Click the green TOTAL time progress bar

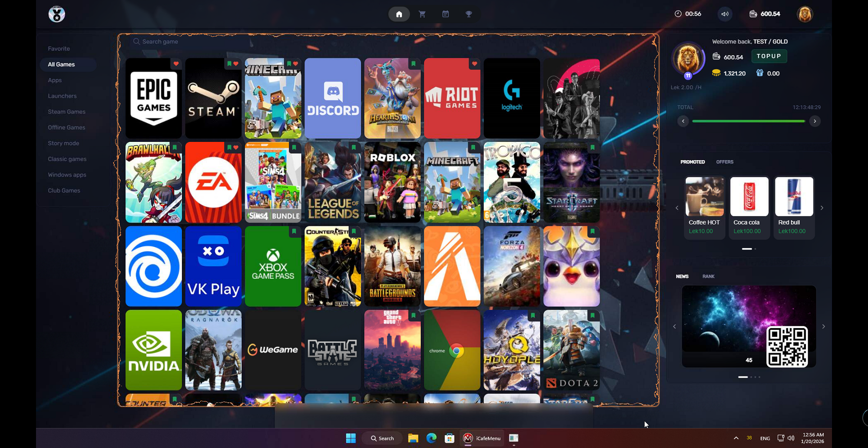(748, 121)
